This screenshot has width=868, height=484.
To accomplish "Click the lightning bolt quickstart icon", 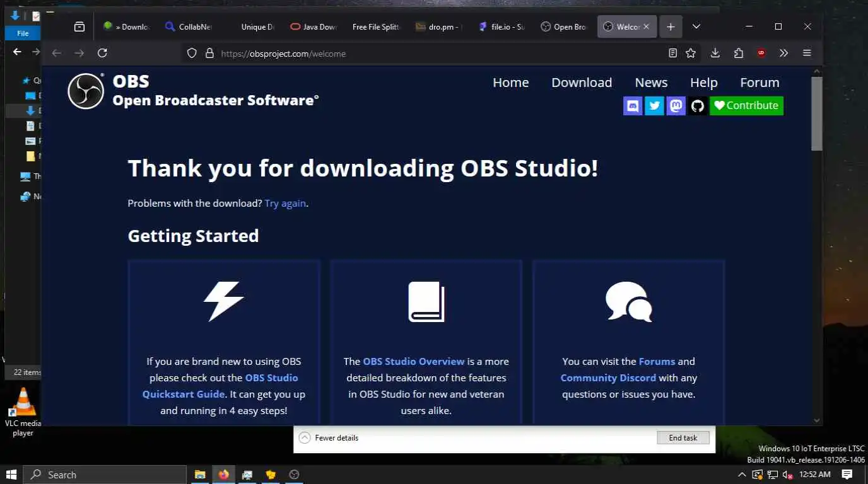I will point(223,302).
